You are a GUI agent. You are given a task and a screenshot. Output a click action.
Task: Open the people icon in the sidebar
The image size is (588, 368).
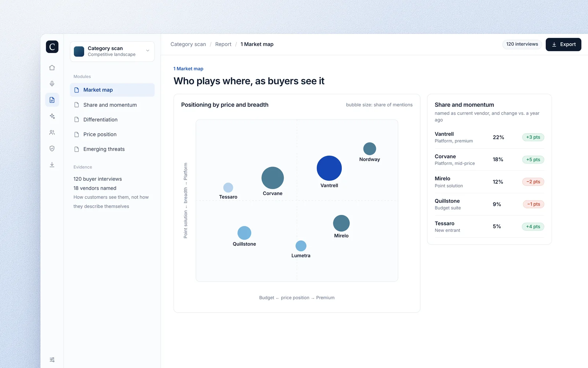[x=52, y=132]
